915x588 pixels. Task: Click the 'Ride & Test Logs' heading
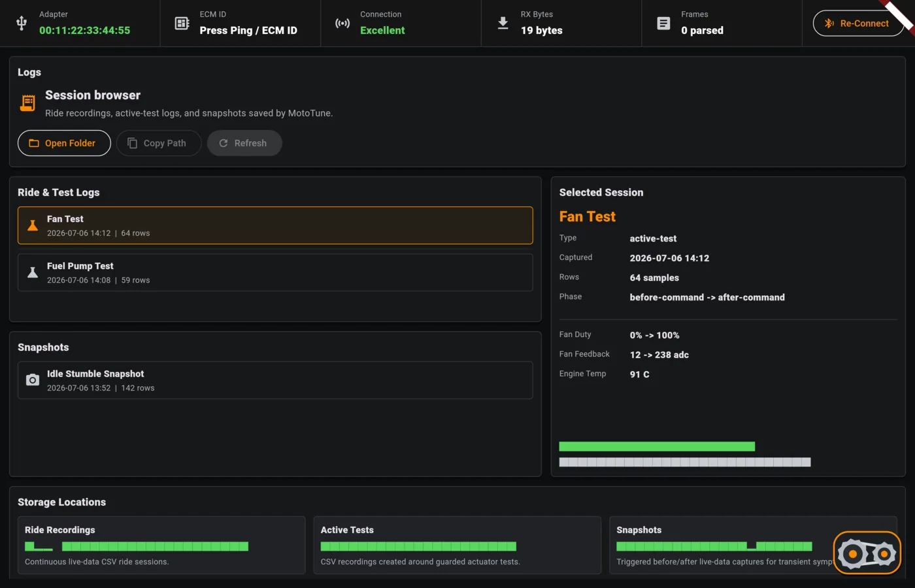[59, 192]
